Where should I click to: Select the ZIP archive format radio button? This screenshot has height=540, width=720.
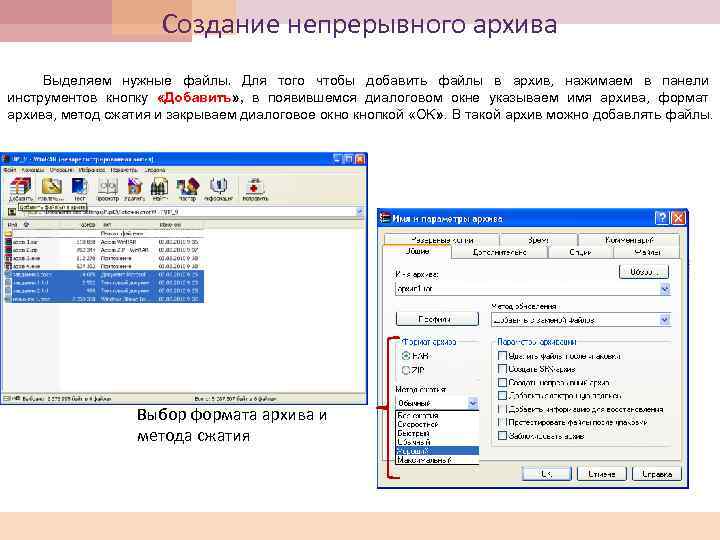click(x=406, y=370)
